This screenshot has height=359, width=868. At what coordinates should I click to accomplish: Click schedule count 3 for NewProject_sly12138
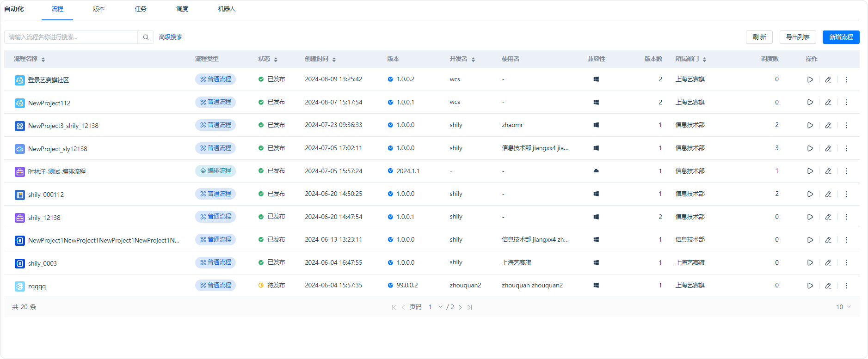point(777,148)
